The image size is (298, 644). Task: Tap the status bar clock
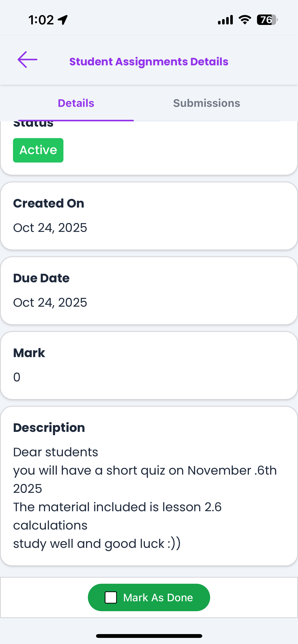41,20
